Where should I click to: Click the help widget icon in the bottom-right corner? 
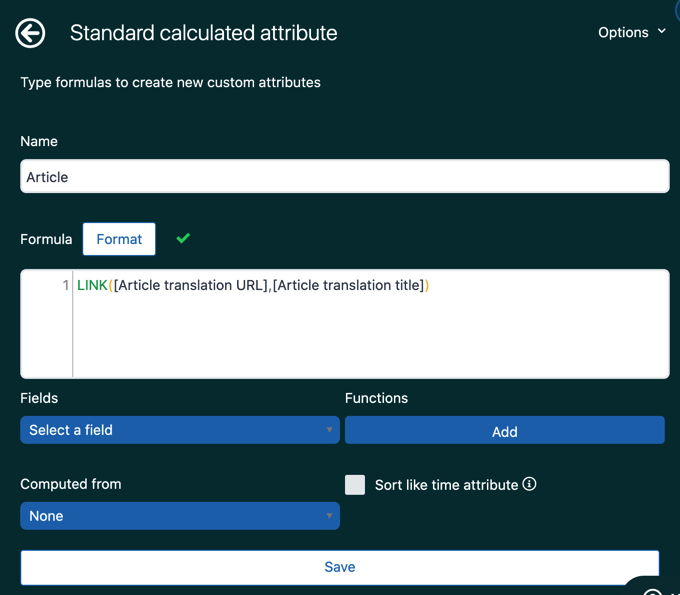click(653, 590)
